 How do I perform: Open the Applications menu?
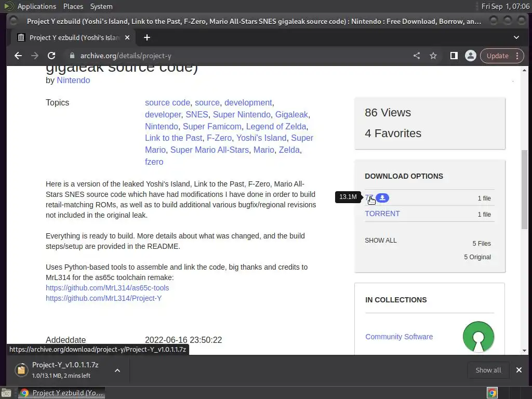(x=37, y=6)
